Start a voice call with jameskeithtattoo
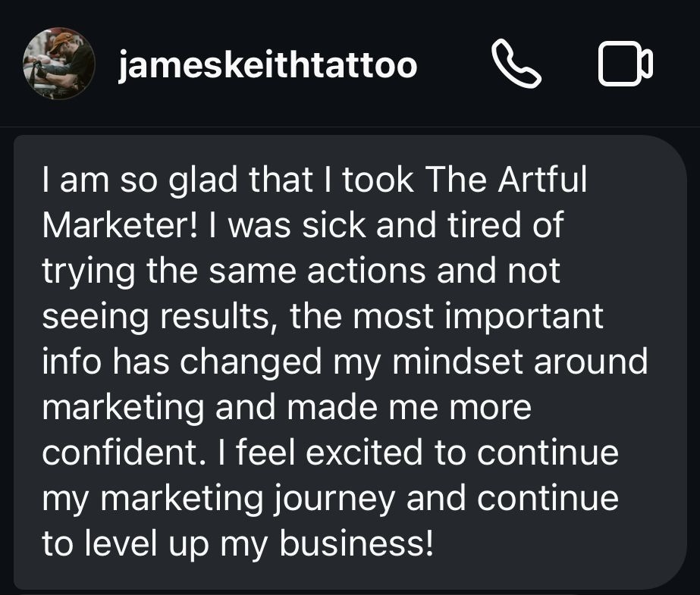The width and height of the screenshot is (700, 595). pyautogui.click(x=516, y=65)
